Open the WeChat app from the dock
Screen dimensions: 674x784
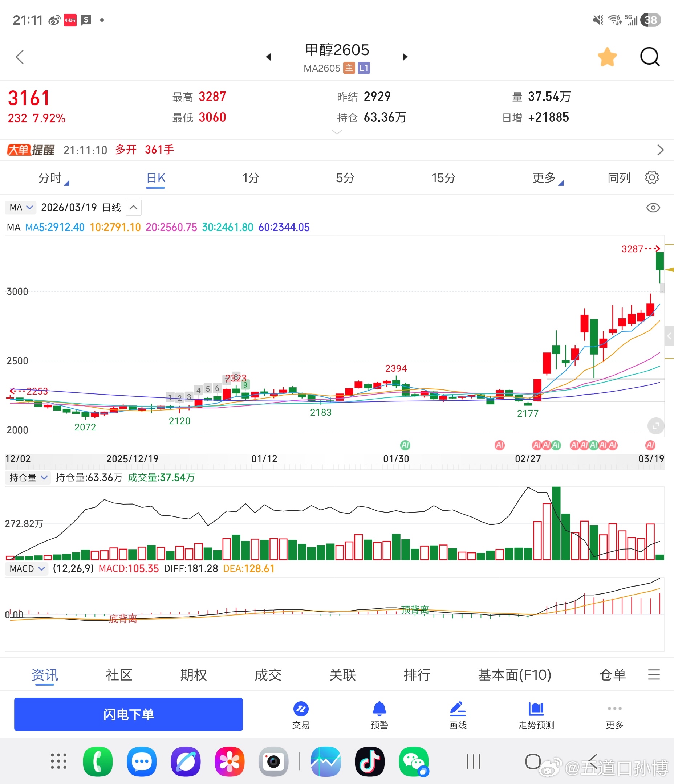(x=414, y=761)
